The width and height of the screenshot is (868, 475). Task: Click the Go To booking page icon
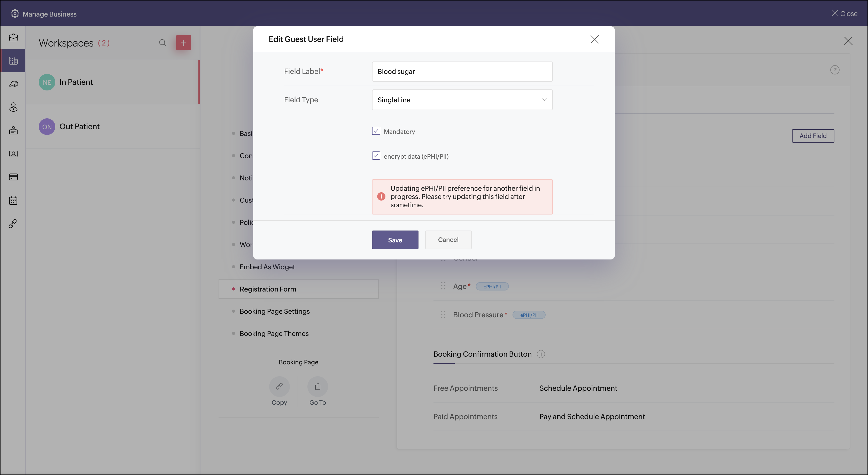(x=317, y=386)
